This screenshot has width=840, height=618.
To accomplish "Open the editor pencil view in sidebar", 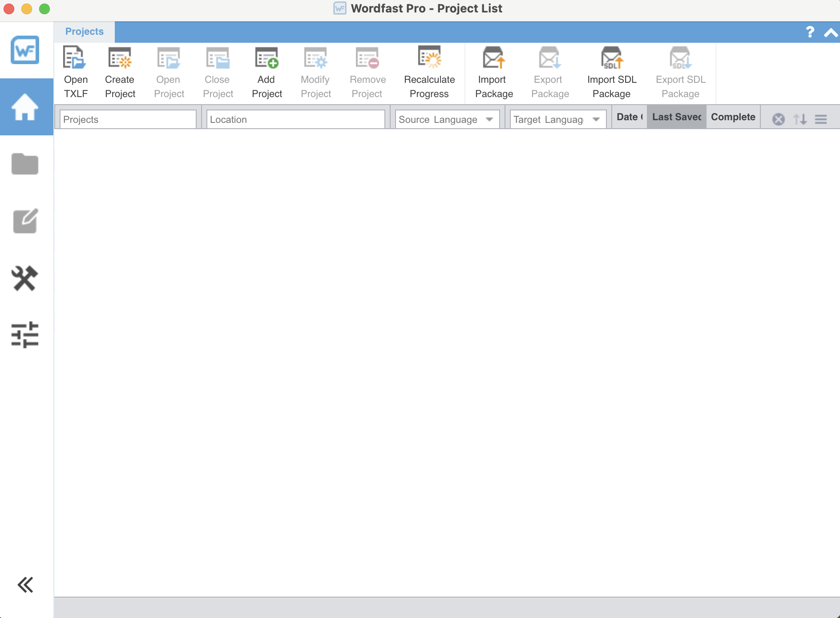I will 25,220.
